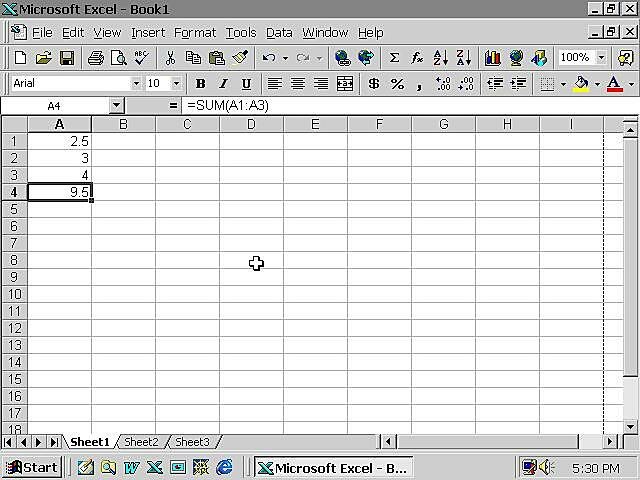
Task: Open the Fill Color palette dropdown arrow
Action: (x=597, y=84)
